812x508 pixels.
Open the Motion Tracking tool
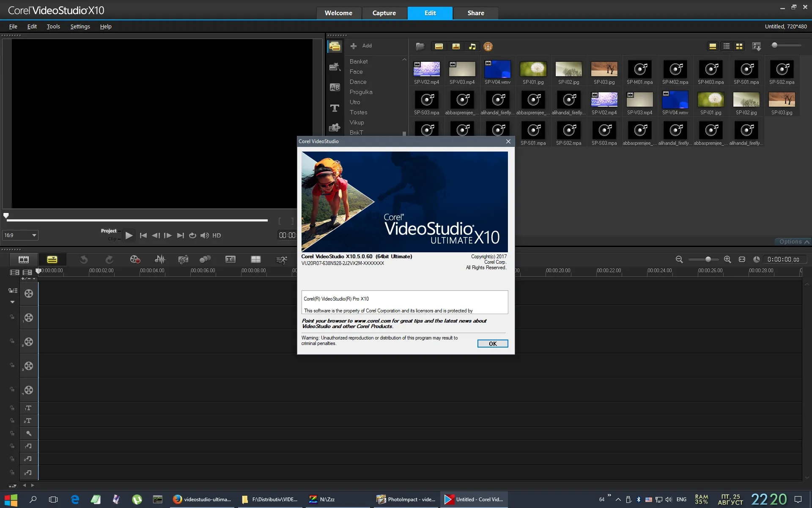click(x=205, y=260)
